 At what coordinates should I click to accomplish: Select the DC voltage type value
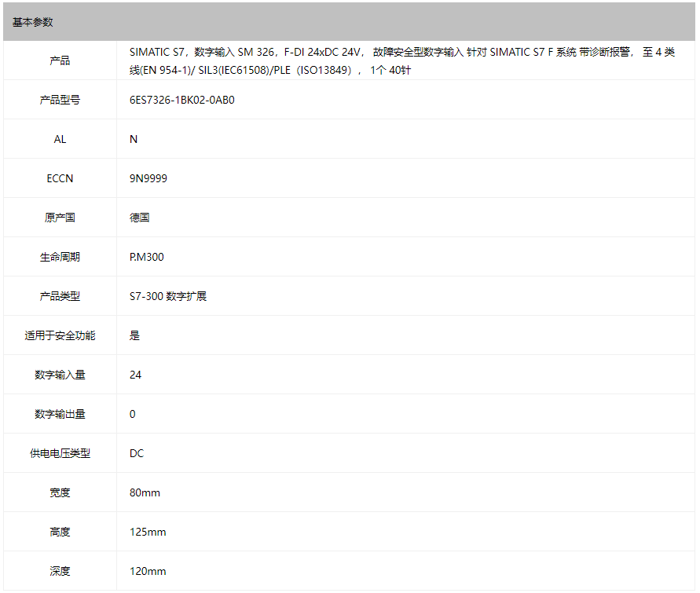tap(137, 453)
